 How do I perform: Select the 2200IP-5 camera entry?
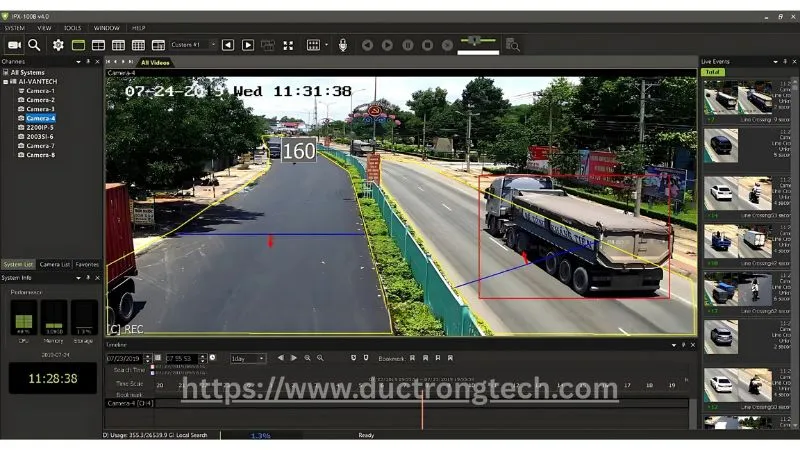(41, 127)
